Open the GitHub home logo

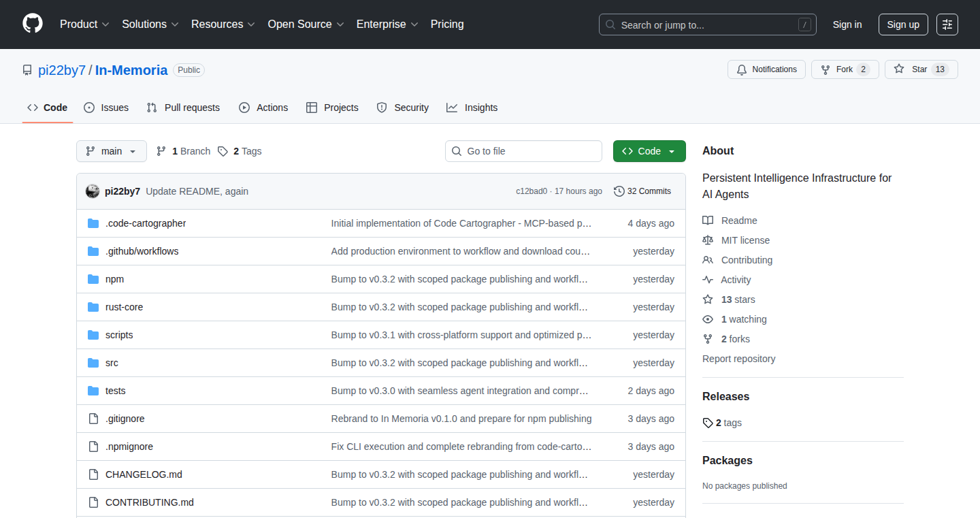[33, 24]
